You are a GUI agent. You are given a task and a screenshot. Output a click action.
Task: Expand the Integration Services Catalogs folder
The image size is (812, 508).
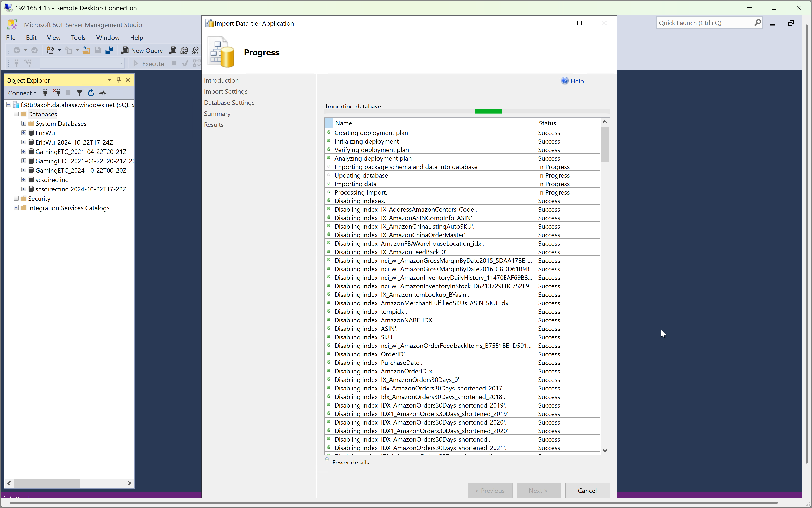click(x=16, y=208)
